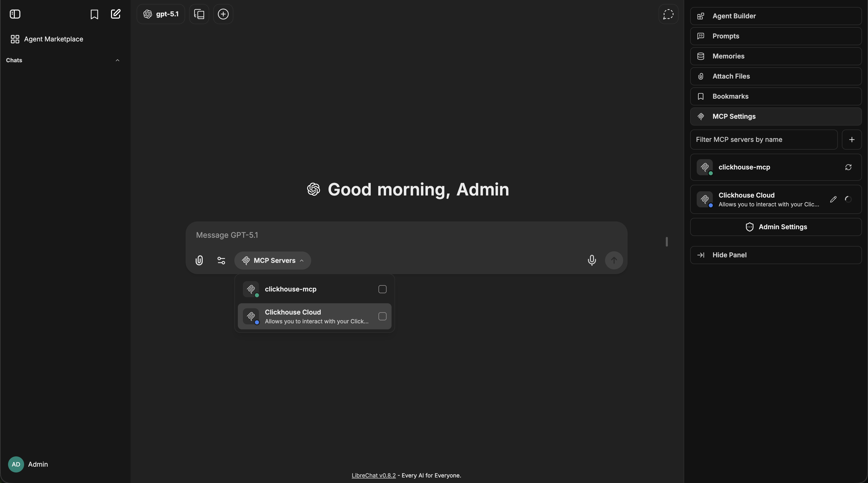Enable the clickhouse-mcp server checkbox

point(382,289)
